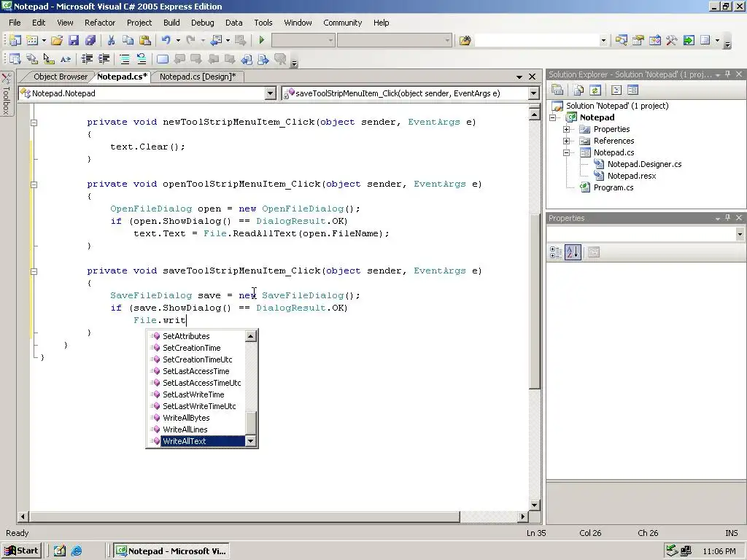This screenshot has height=560, width=747.
Task: Expand the Properties node in Solution Explorer
Action: pyautogui.click(x=566, y=129)
